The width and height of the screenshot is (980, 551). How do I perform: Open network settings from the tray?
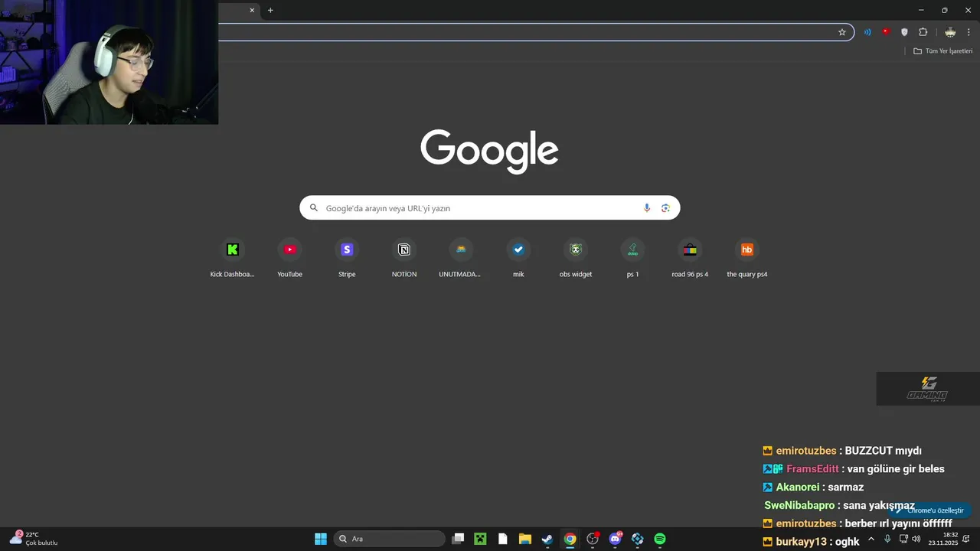903,539
